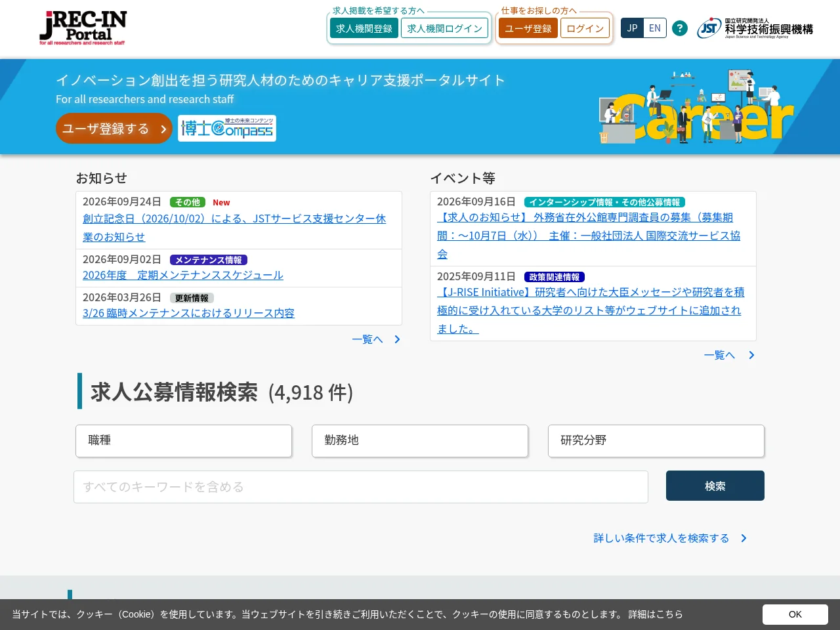
Task: Click the Career illustration in the banner
Action: [697, 106]
